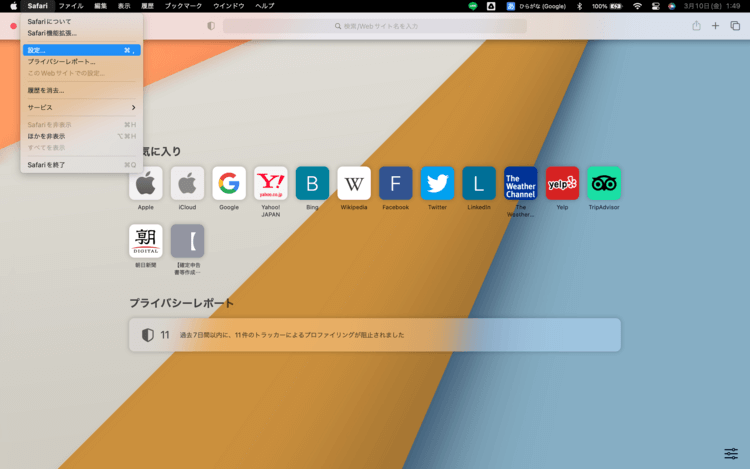750x469 pixels.
Task: Focus the address and search field
Action: (x=375, y=26)
